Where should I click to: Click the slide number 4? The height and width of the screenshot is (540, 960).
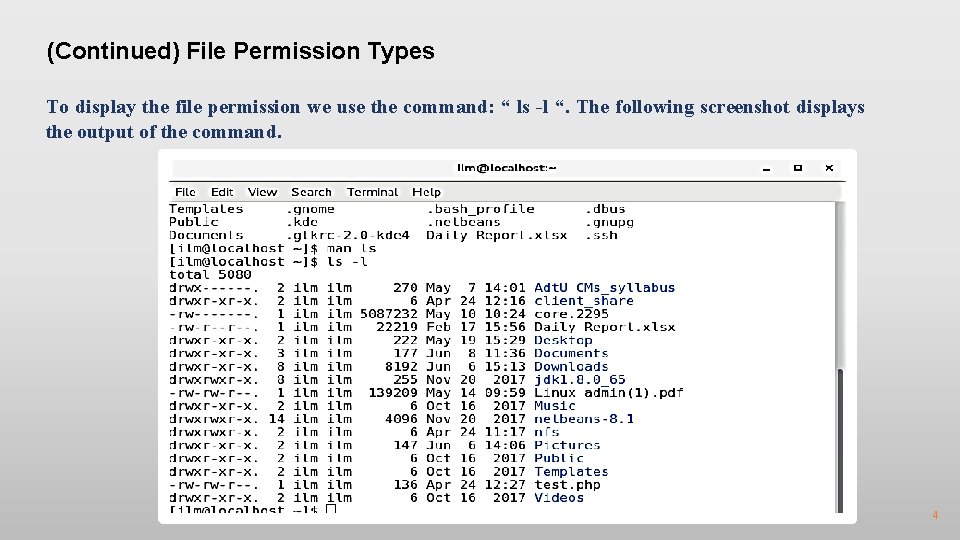point(935,515)
